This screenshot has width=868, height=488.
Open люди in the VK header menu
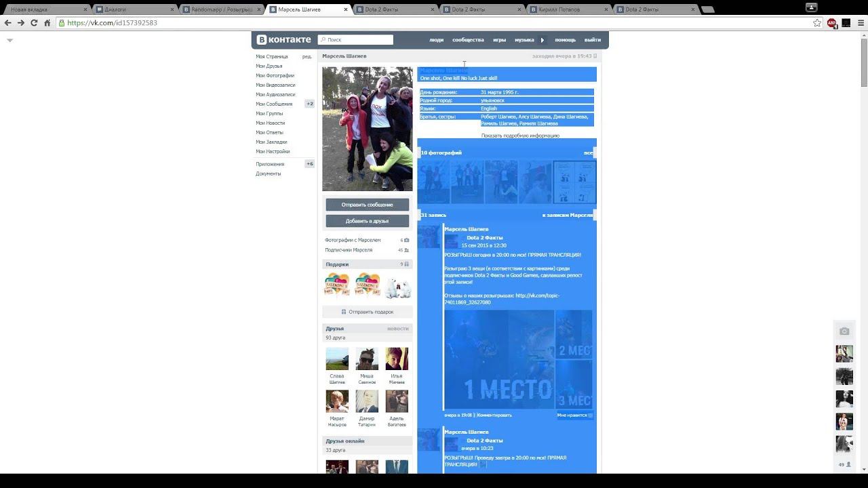[x=436, y=40]
